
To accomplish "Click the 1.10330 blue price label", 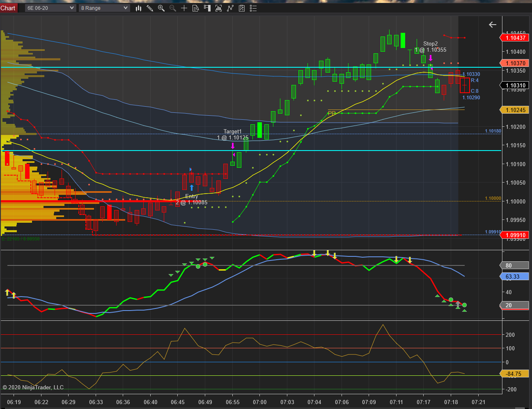I will tap(471, 74).
